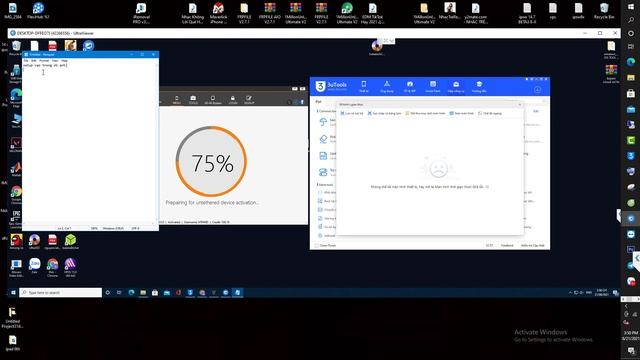
Task: Open Microsoft Edge from the remote taskbar
Action: [131, 292]
